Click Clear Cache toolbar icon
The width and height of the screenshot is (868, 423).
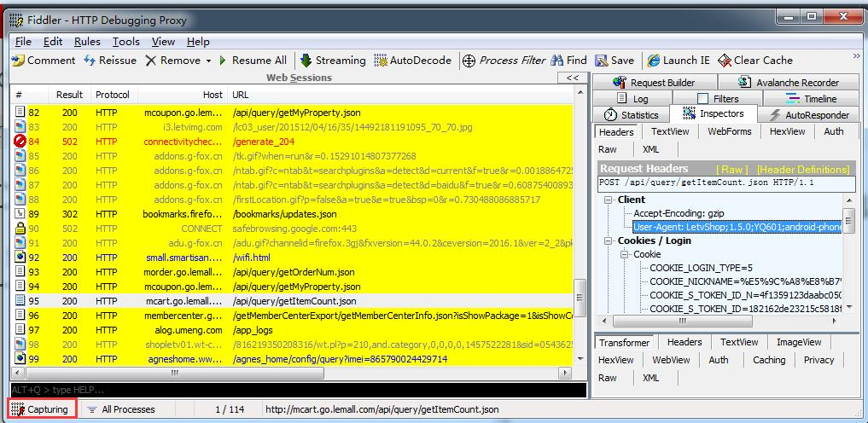[x=724, y=61]
